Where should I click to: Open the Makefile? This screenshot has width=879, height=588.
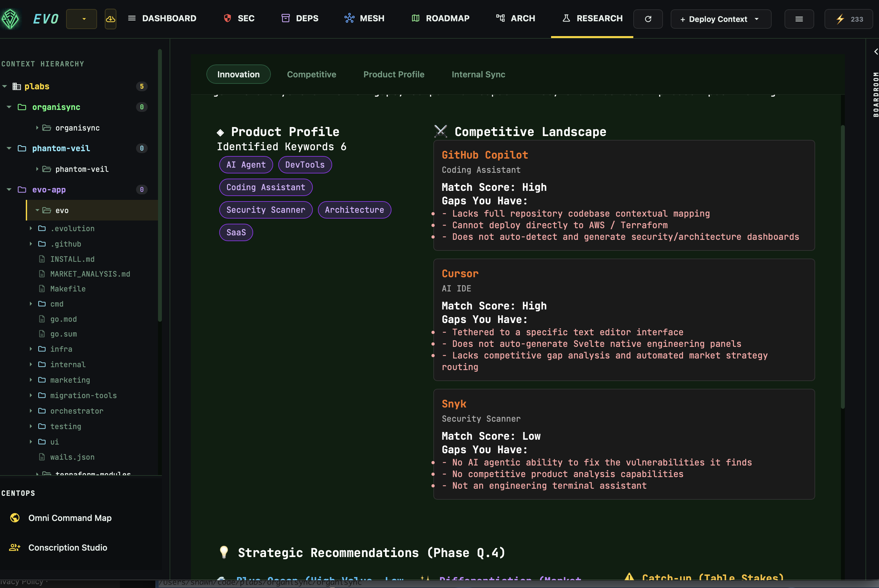(68, 289)
